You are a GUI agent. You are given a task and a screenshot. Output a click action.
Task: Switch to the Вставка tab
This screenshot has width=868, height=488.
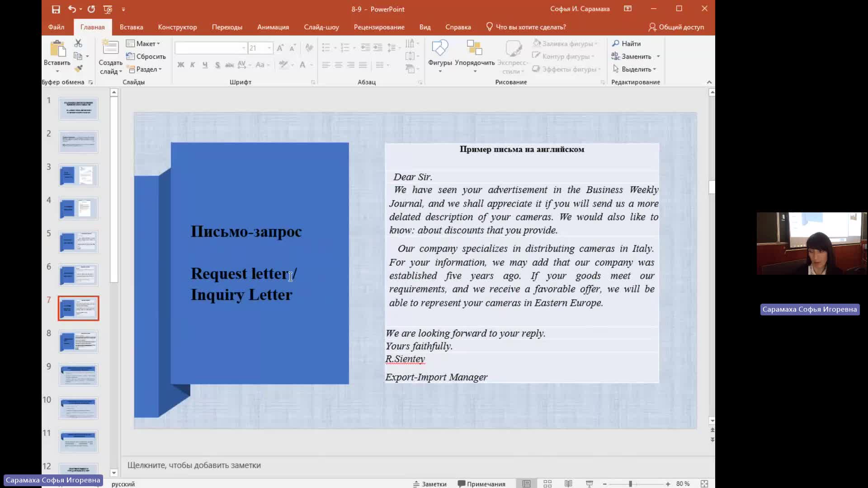[x=131, y=27]
